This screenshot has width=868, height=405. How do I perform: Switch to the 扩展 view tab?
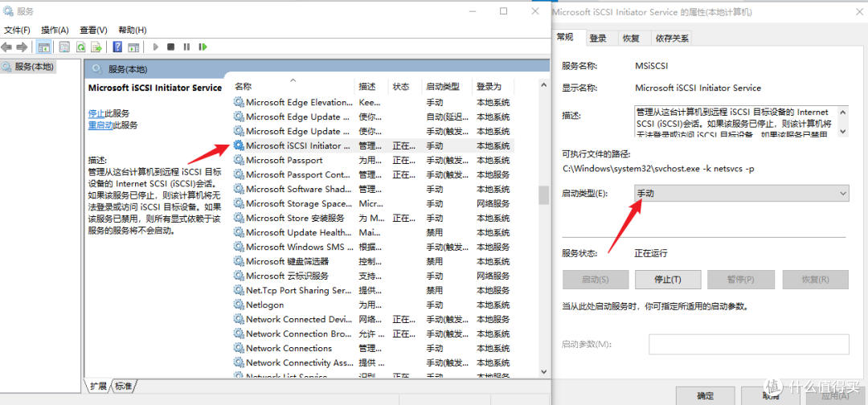click(99, 386)
